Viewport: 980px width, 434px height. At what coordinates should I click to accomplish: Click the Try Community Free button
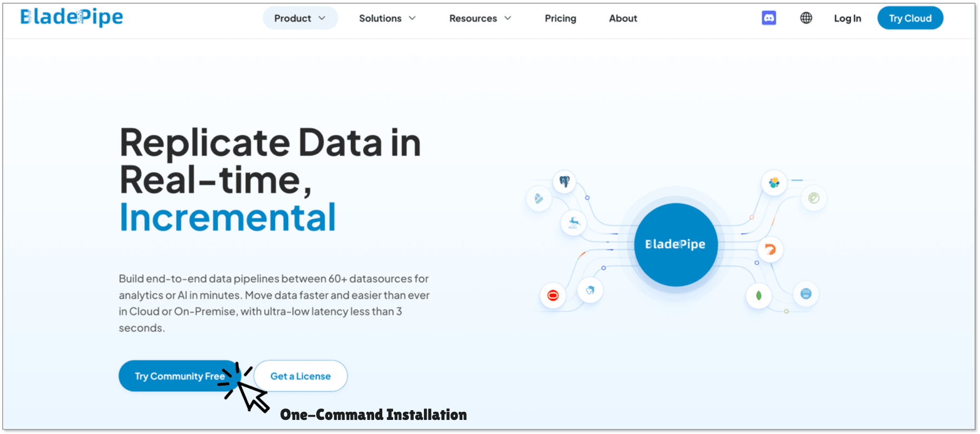coord(179,376)
